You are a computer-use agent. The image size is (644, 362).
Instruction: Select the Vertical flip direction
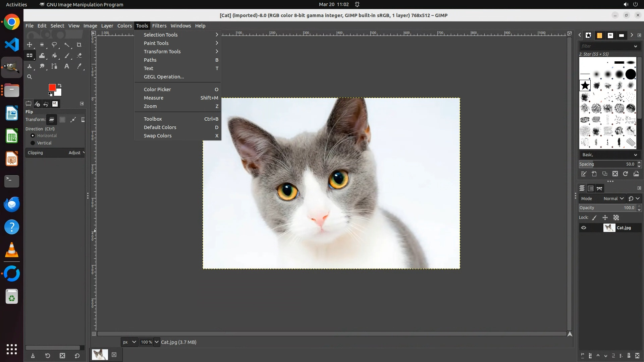pyautogui.click(x=33, y=143)
